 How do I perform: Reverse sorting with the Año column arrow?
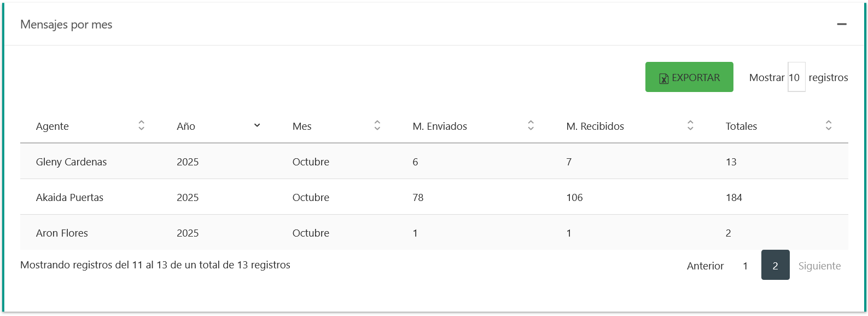click(x=257, y=125)
